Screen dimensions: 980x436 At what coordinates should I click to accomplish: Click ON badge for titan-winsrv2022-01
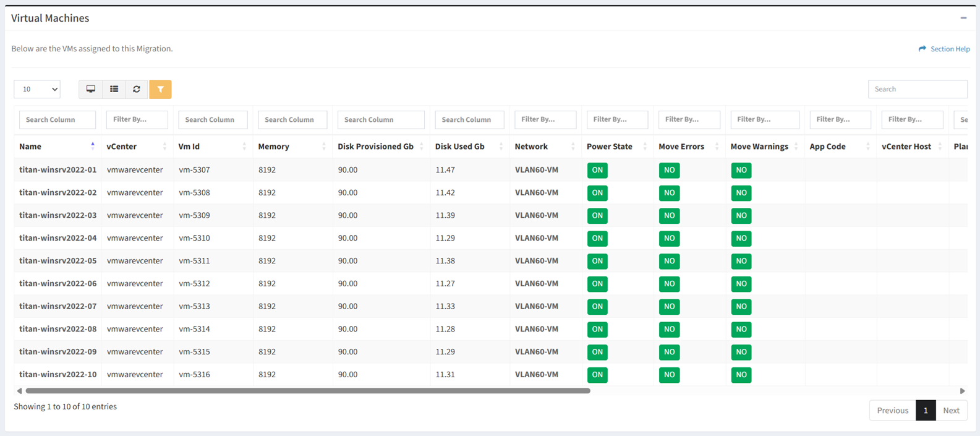tap(597, 170)
